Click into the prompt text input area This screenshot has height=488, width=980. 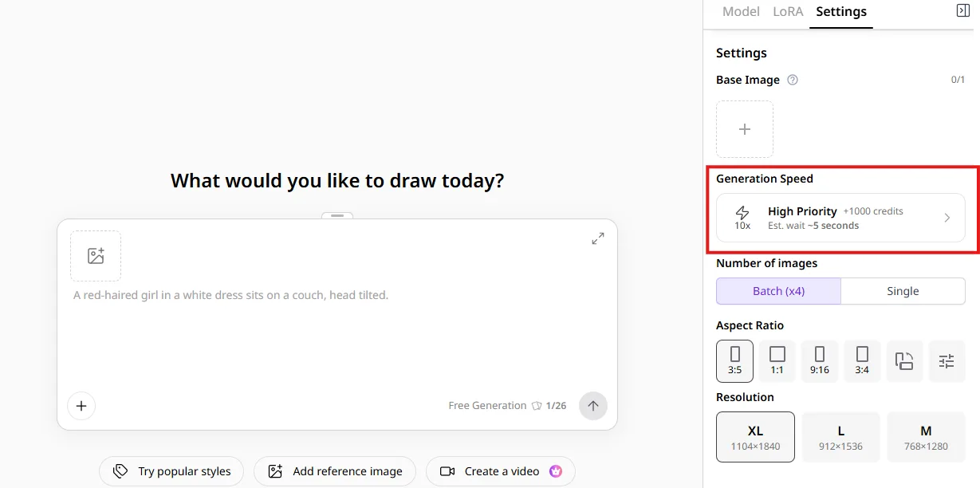point(337,335)
